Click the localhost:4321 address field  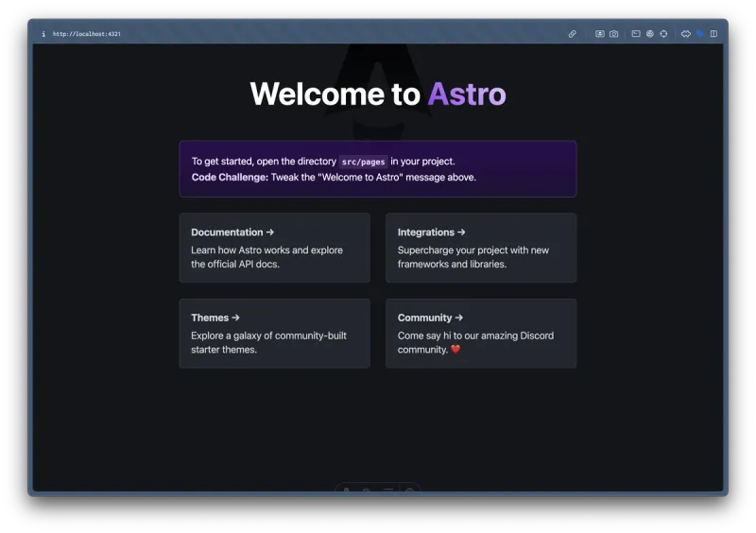[x=87, y=34]
